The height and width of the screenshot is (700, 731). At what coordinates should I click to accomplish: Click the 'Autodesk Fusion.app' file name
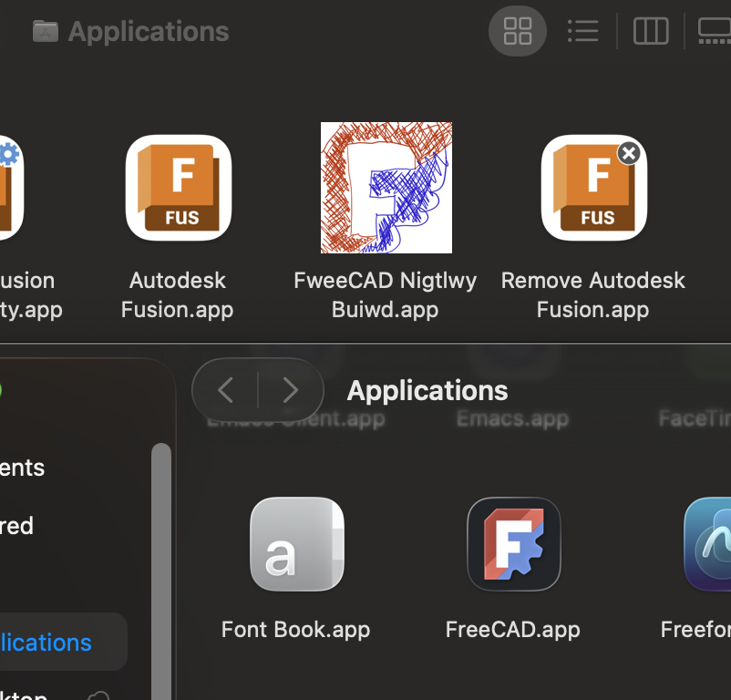[x=177, y=295]
